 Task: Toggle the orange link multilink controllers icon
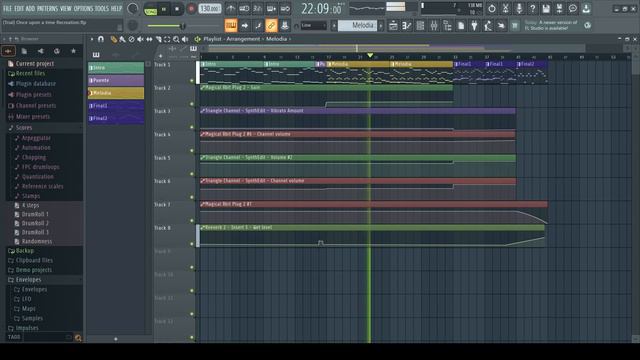(x=271, y=26)
